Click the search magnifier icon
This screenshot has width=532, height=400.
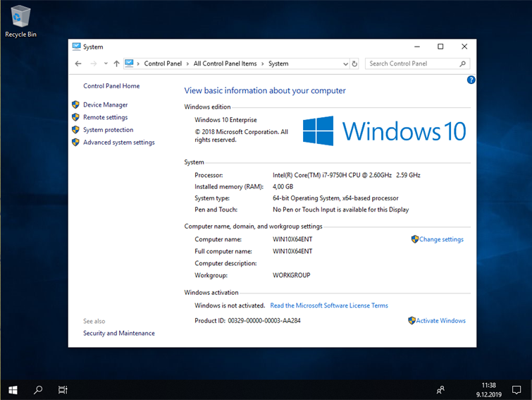tap(462, 63)
